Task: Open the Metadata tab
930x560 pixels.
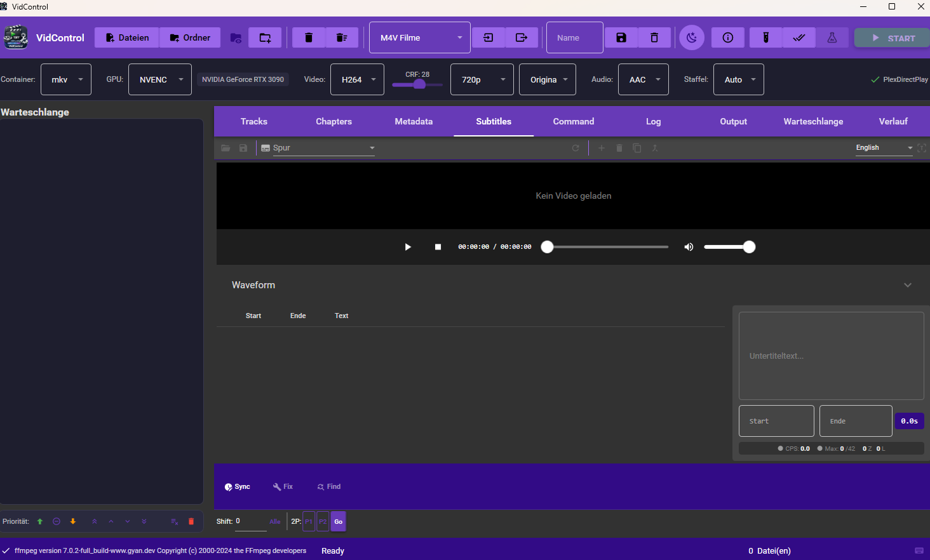Action: point(414,121)
